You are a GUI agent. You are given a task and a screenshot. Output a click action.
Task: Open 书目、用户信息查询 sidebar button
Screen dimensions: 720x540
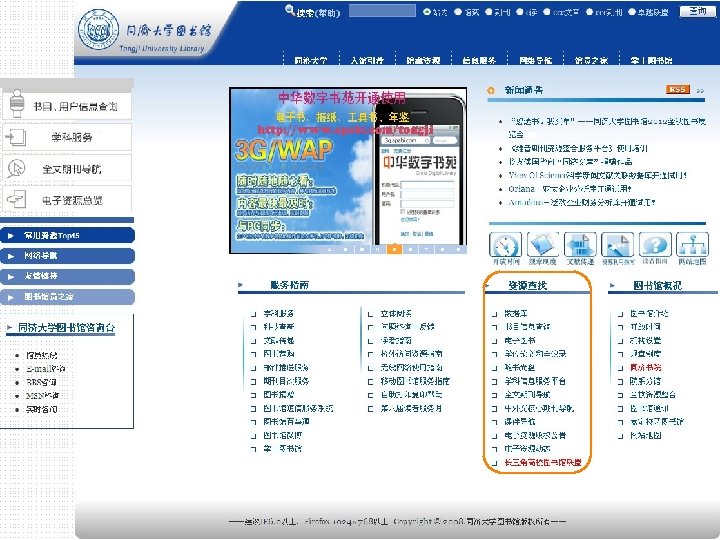(67, 106)
